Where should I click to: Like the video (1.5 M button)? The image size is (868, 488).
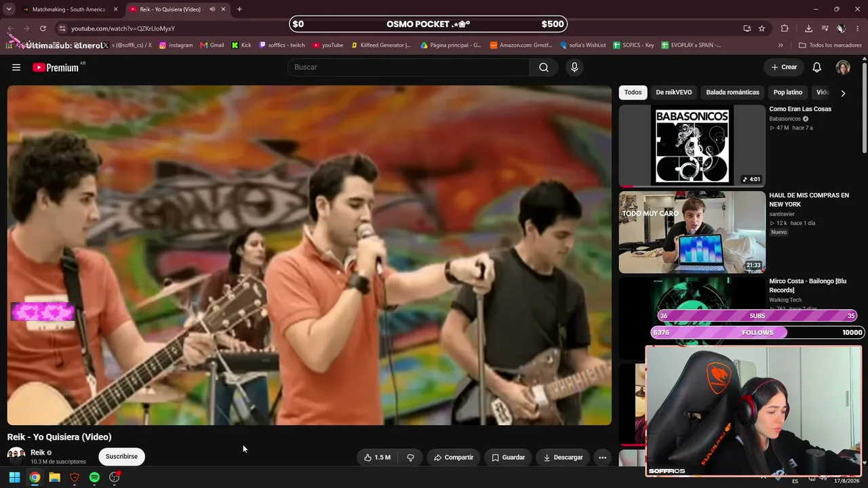coord(377,457)
